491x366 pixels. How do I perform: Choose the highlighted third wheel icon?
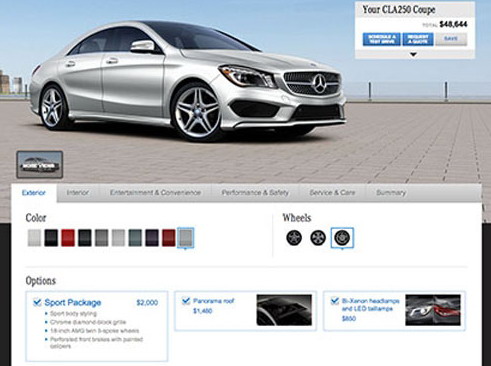(x=342, y=238)
